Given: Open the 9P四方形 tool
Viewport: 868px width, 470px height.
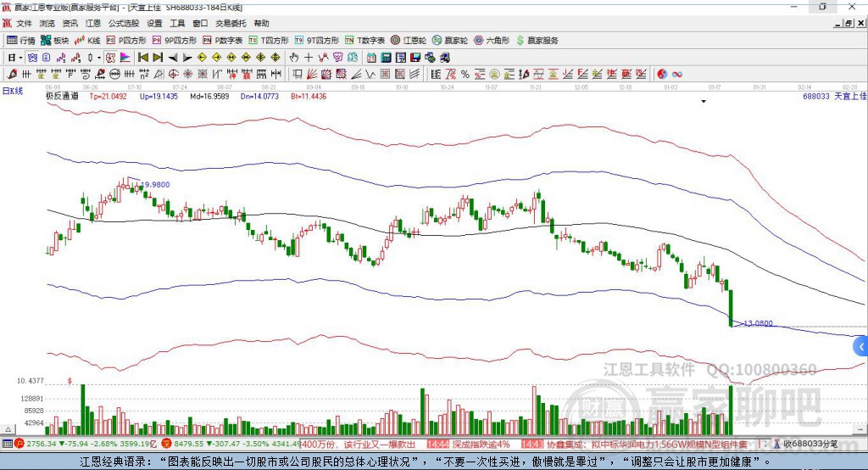Looking at the screenshot, I should pyautogui.click(x=175, y=41).
